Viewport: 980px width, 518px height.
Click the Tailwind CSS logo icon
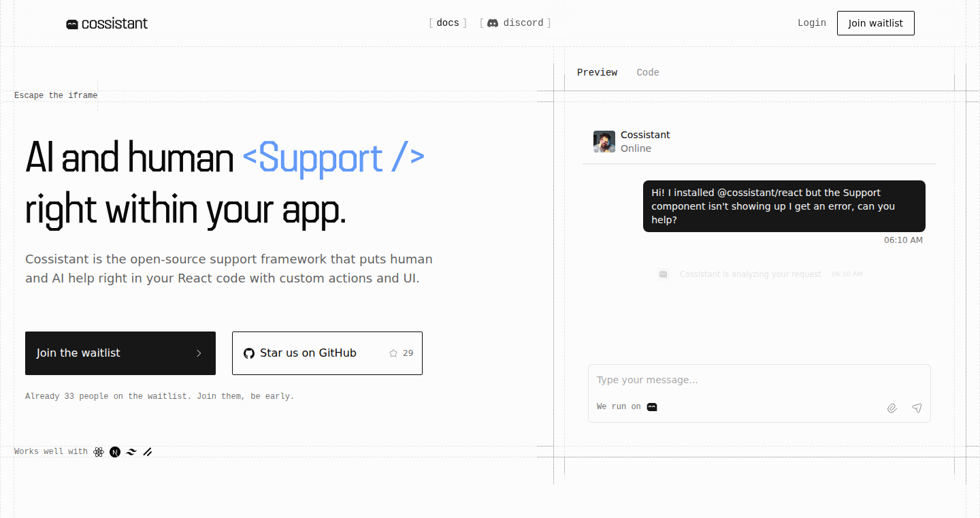[x=131, y=452]
